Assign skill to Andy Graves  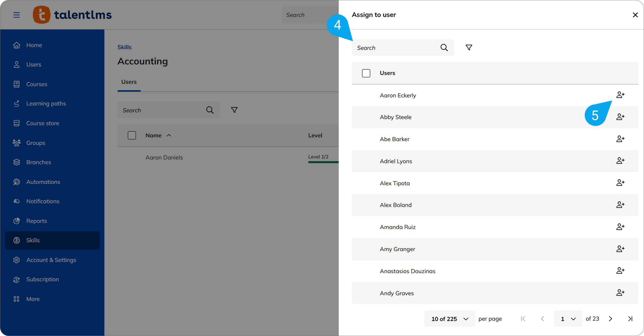620,293
